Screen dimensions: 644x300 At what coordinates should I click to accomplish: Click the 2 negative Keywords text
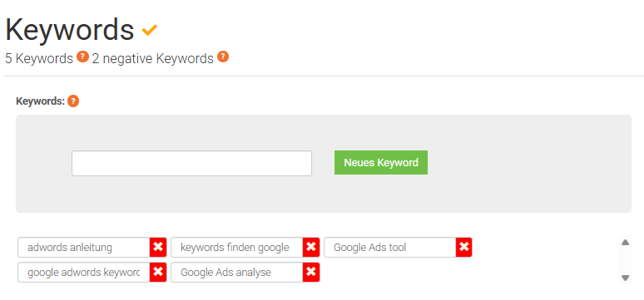[x=153, y=59]
